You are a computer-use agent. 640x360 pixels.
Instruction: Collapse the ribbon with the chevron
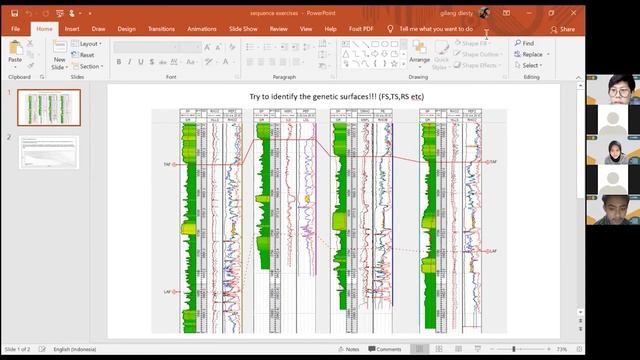coord(578,77)
